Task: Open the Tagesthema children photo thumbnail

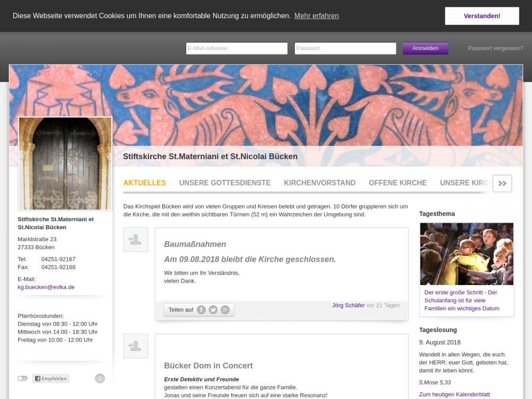Action: point(467,254)
